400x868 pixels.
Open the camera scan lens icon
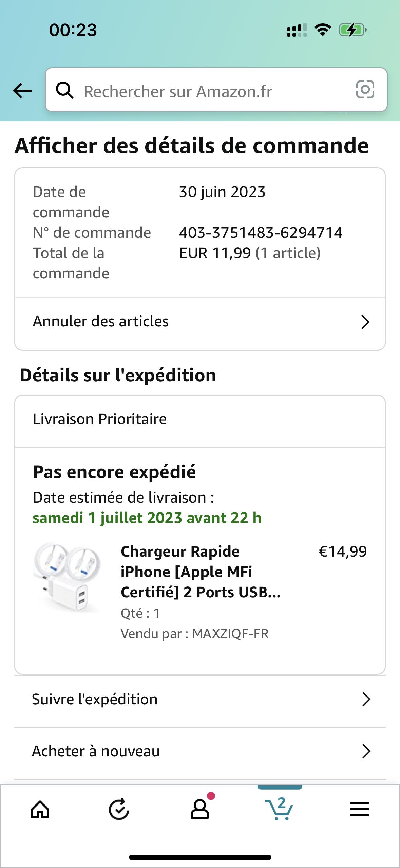[365, 90]
